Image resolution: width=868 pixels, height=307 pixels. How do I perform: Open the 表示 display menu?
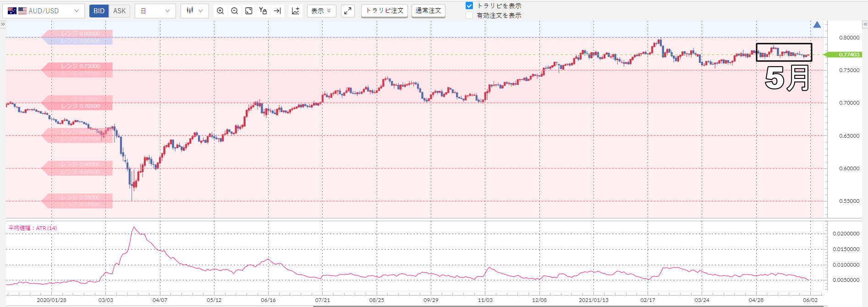(321, 11)
